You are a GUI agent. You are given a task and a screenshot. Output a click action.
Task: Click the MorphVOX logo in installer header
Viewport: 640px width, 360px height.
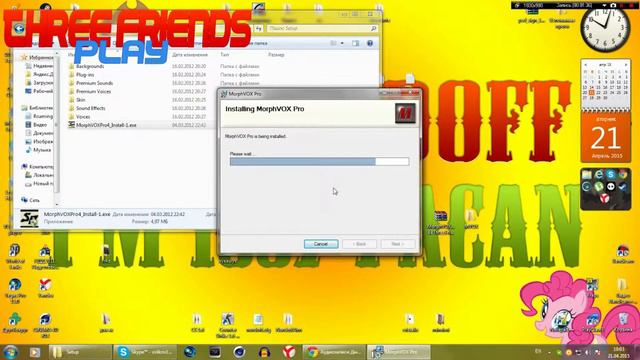[x=405, y=113]
